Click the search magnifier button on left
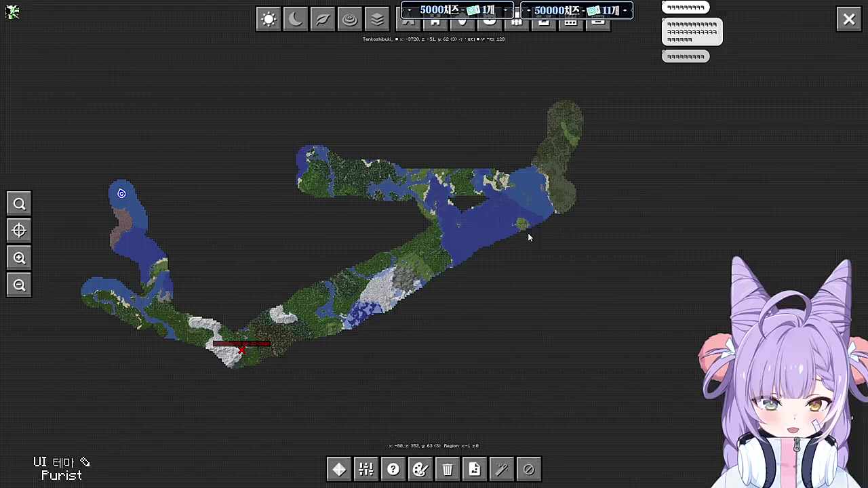Viewport: 868px width, 488px height. coord(19,204)
